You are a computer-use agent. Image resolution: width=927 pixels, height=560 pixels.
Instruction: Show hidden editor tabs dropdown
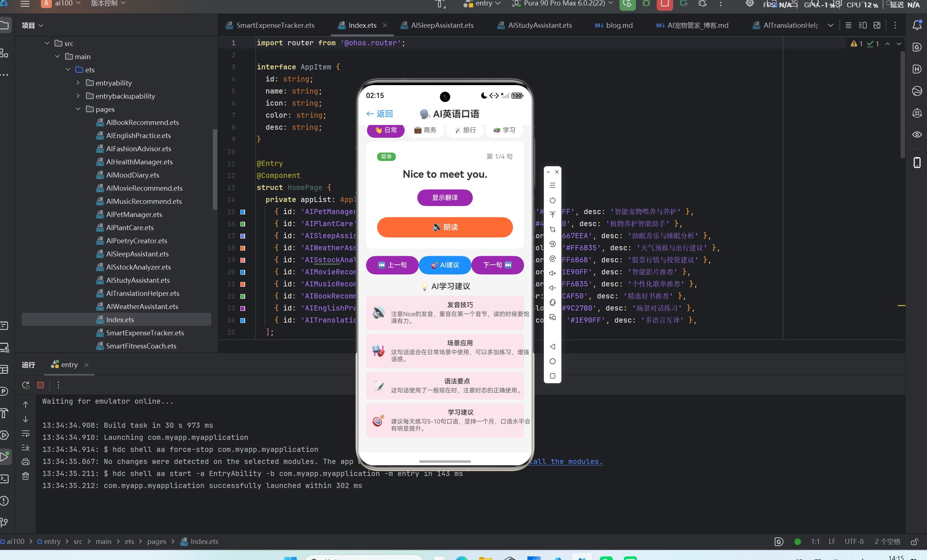coord(831,25)
